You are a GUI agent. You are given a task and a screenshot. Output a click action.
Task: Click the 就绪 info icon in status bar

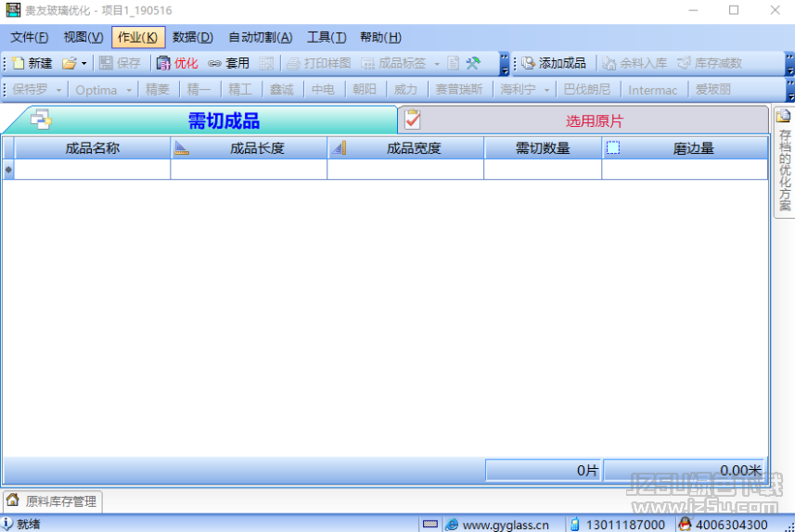point(6,524)
